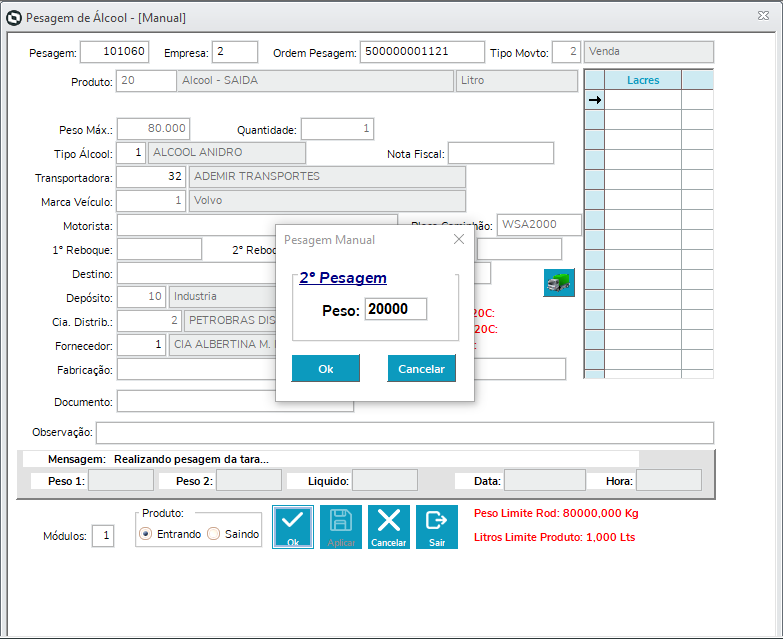Click the ADEMIR TRANSPORTES name field
This screenshot has width=783, height=639.
pyautogui.click(x=328, y=177)
